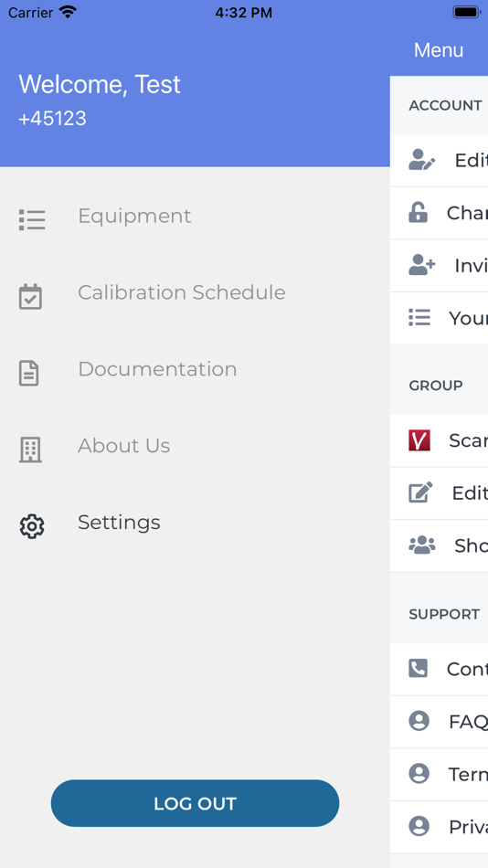Tap the edit-profile person icon under Account
The height and width of the screenshot is (868, 488).
point(421,160)
